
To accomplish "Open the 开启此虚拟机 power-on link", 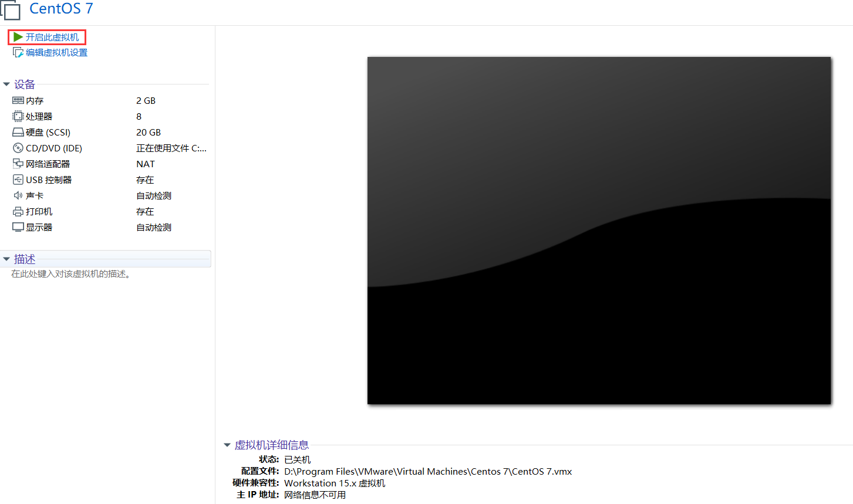I will (x=52, y=37).
